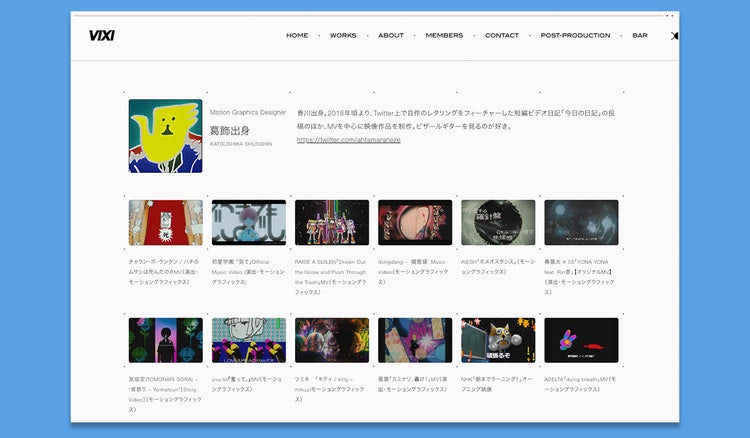Viewport: 750px width, 438px height.
Task: Open the dongdang music video thumbnail
Action: coord(415,222)
